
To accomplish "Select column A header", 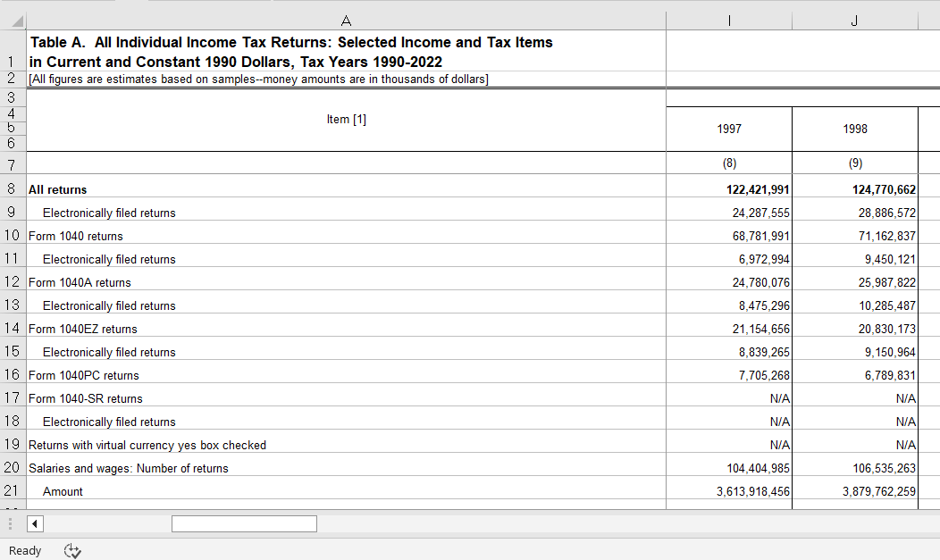I will [x=346, y=21].
